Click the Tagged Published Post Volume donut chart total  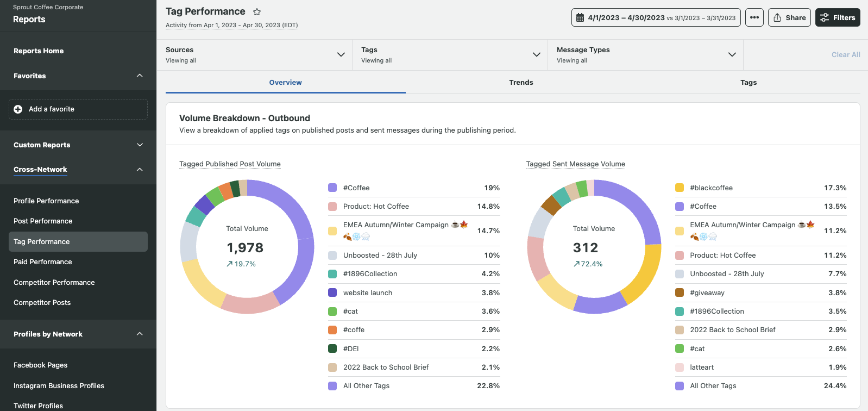click(x=245, y=247)
